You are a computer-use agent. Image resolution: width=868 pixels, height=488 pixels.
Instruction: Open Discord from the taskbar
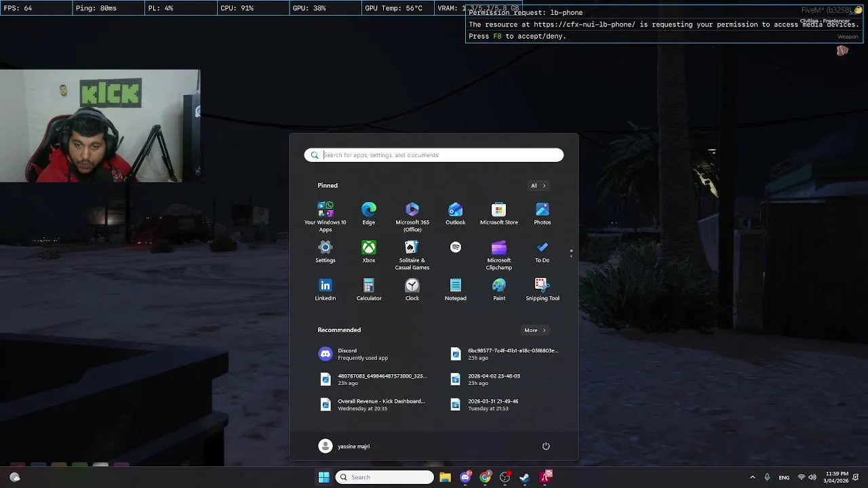point(465,477)
